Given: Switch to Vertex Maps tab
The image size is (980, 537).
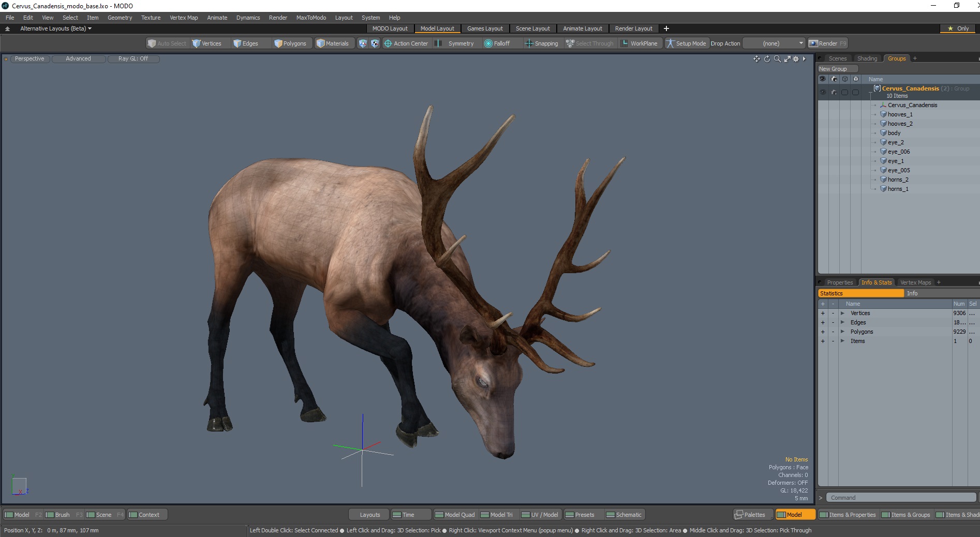Looking at the screenshot, I should pos(915,282).
